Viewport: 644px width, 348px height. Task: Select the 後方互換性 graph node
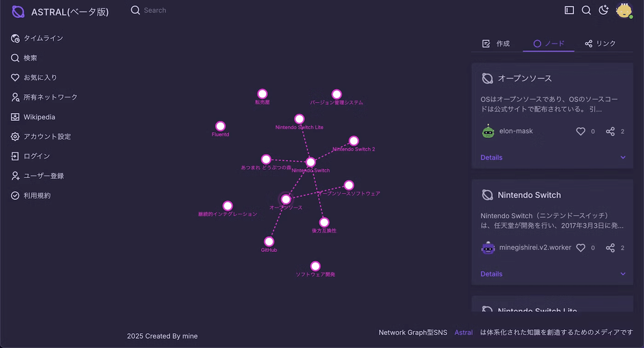tap(324, 222)
